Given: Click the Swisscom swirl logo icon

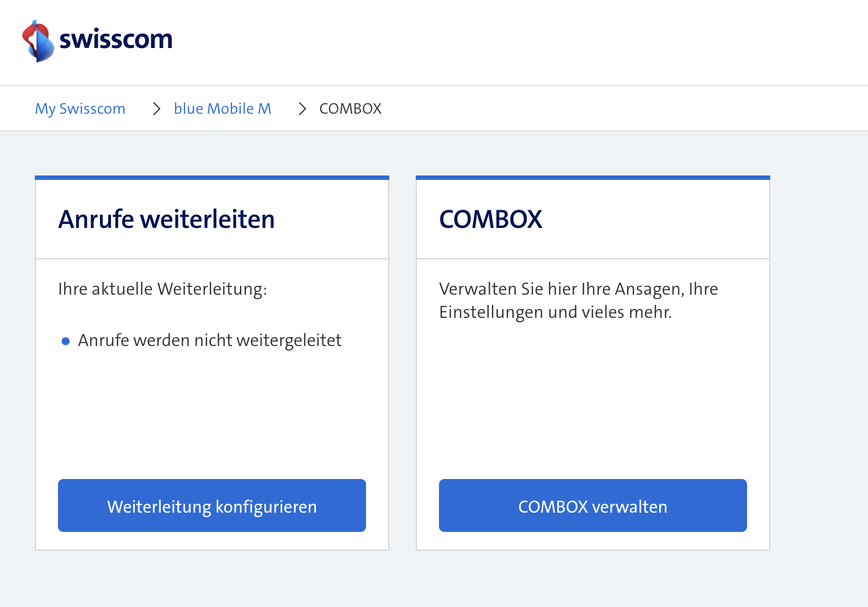Looking at the screenshot, I should [38, 41].
